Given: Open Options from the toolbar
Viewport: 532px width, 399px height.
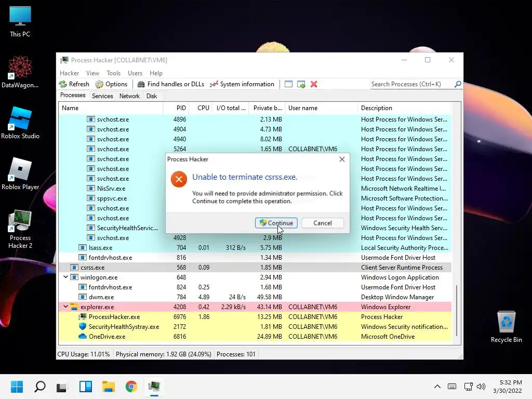Looking at the screenshot, I should [111, 84].
